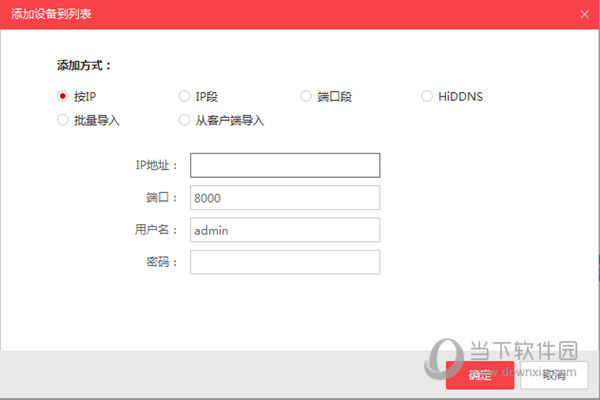Viewport: 600px width, 400px height.
Task: Click the 用户名 field containing admin
Action: [285, 230]
